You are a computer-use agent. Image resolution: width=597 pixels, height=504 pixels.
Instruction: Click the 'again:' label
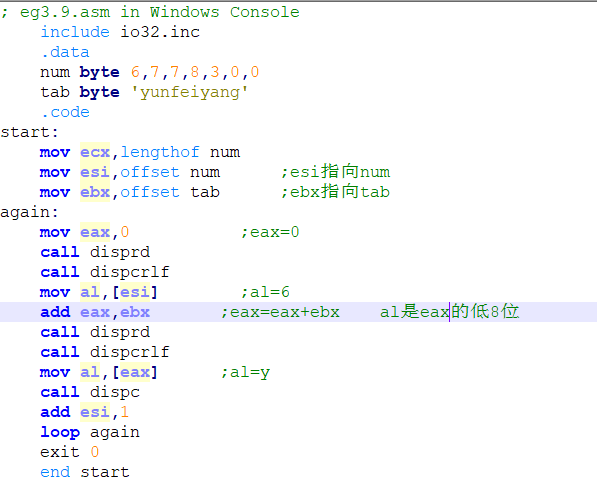[29, 212]
